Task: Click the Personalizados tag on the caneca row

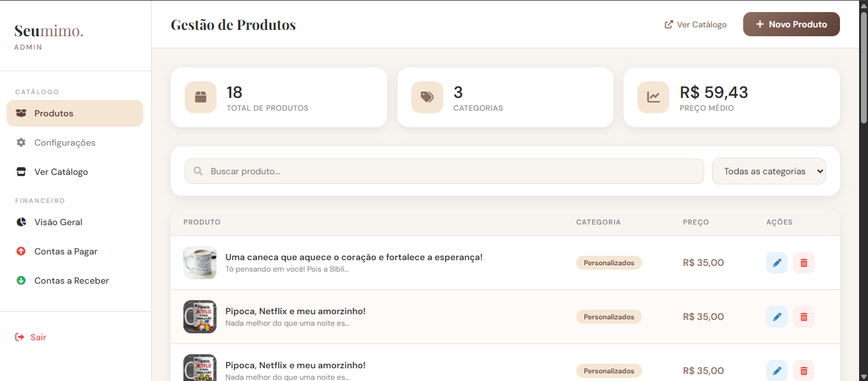Action: tap(609, 263)
